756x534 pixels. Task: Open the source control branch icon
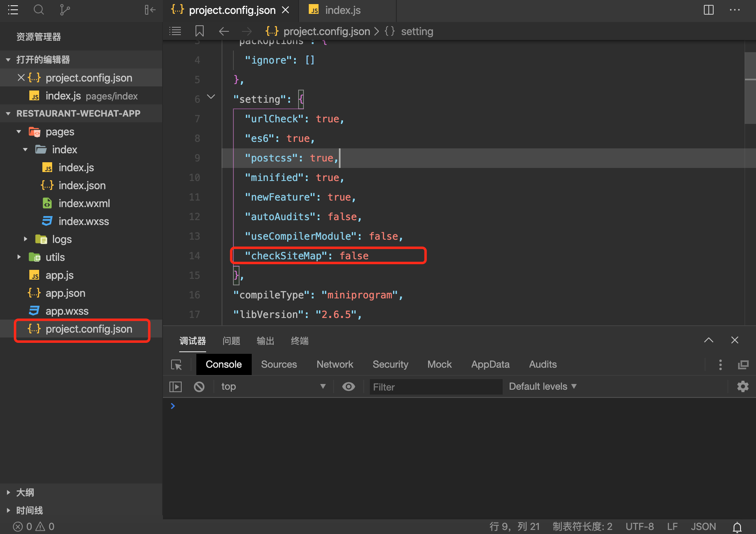[x=65, y=10]
